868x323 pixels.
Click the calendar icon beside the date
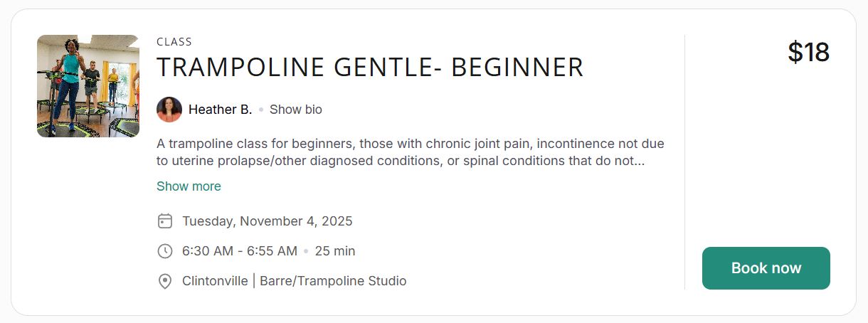pos(165,221)
